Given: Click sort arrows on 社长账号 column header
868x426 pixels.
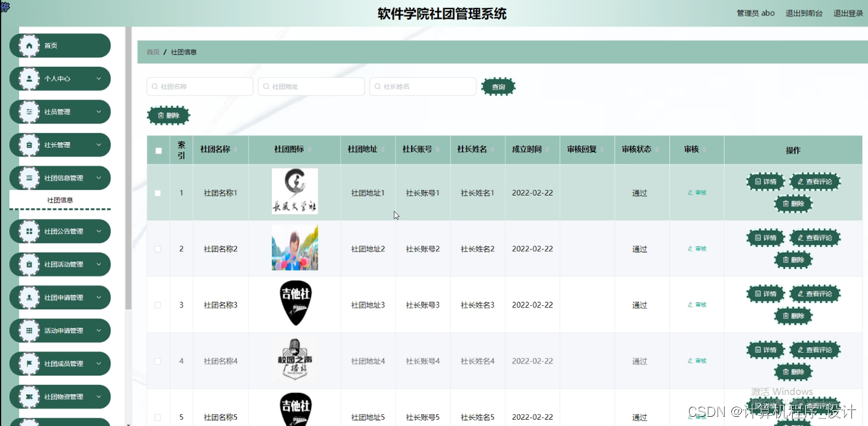Looking at the screenshot, I should tap(438, 150).
